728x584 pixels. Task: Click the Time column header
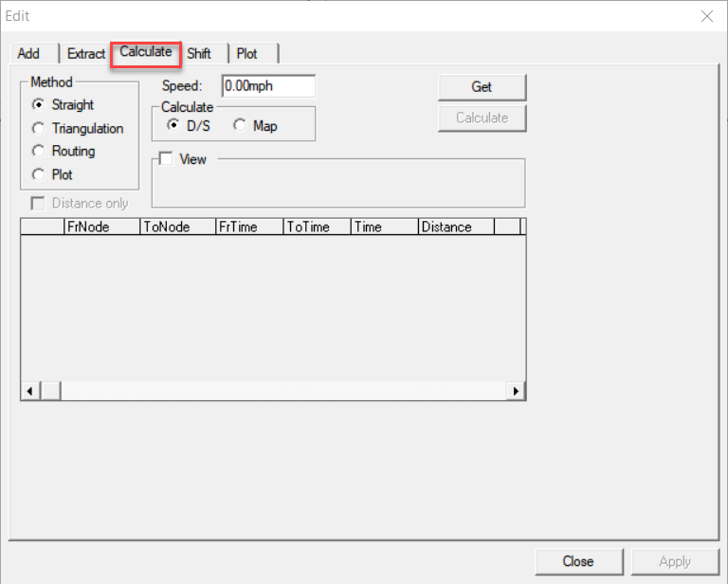point(385,227)
